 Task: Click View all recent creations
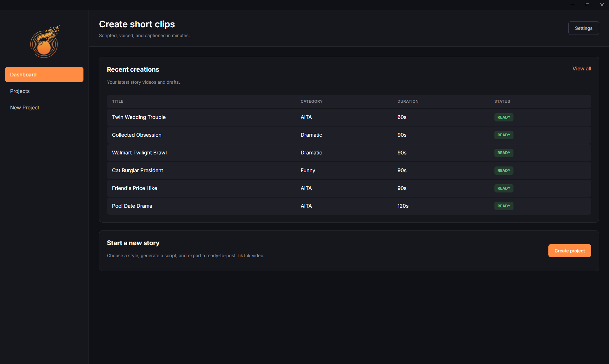[581, 68]
